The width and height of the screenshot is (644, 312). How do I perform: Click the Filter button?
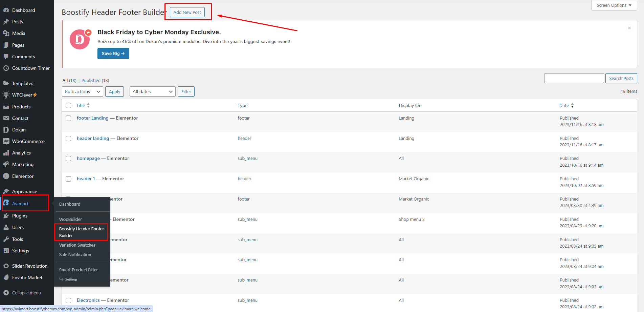coord(186,91)
